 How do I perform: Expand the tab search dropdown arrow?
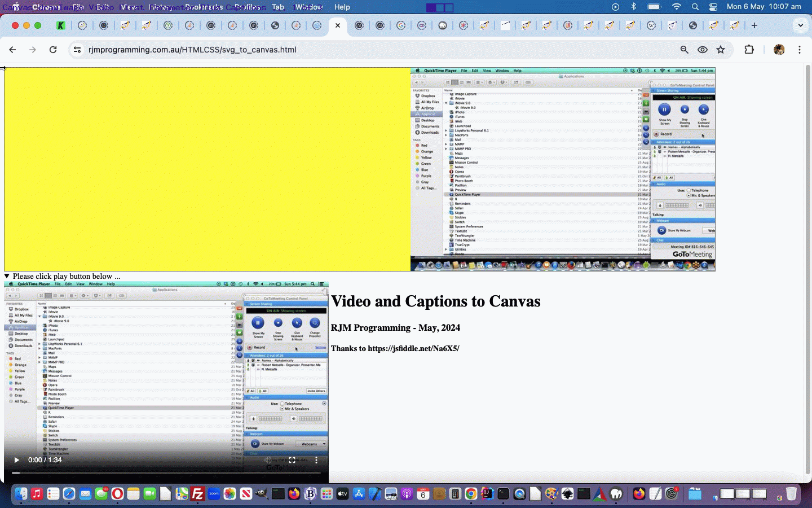800,25
